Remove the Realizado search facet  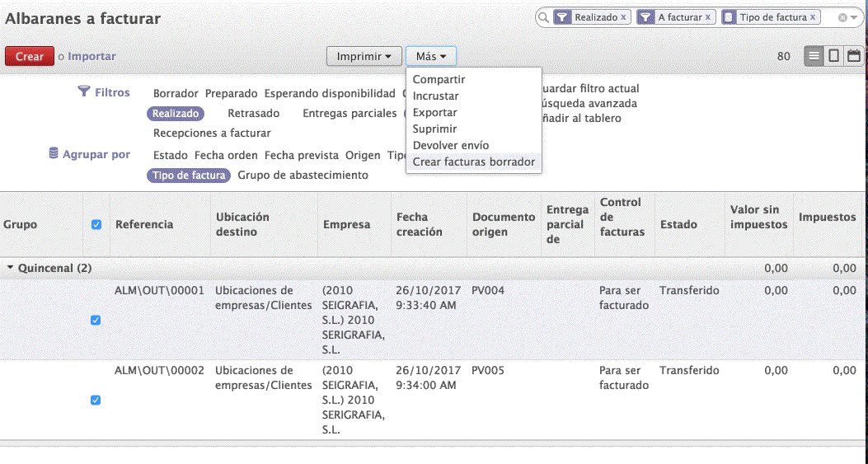(623, 17)
